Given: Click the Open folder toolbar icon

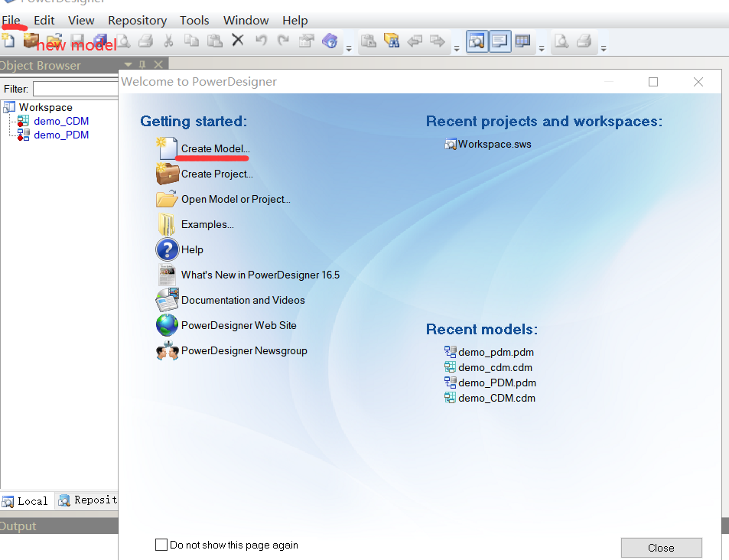Looking at the screenshot, I should click(54, 41).
